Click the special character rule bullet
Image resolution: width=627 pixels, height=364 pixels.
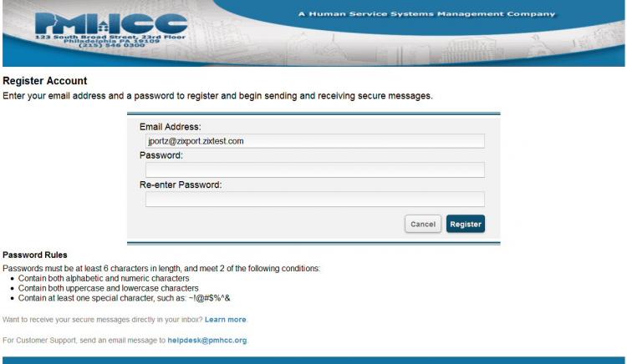pyautogui.click(x=124, y=298)
